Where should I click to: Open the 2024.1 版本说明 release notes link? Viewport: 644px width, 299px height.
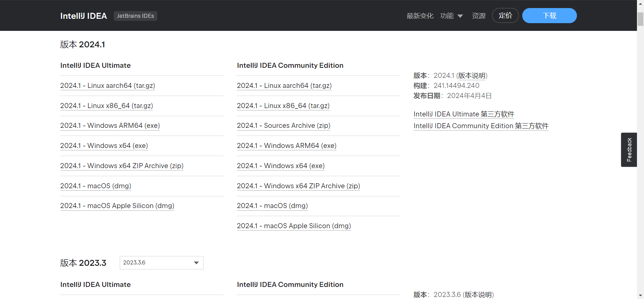click(472, 76)
